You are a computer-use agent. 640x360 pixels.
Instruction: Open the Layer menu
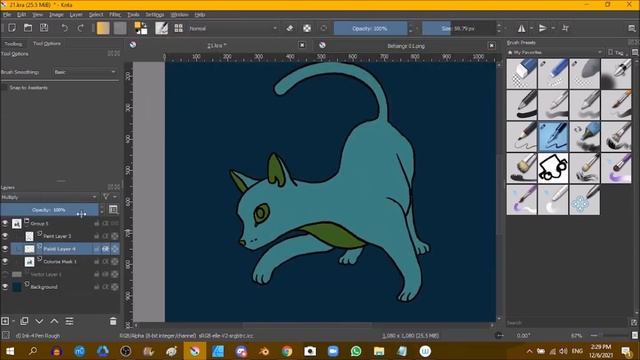point(76,14)
